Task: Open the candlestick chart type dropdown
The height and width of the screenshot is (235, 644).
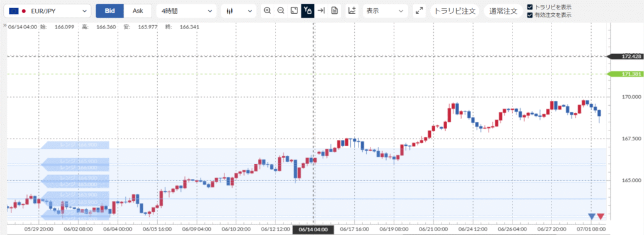Action: (x=238, y=11)
